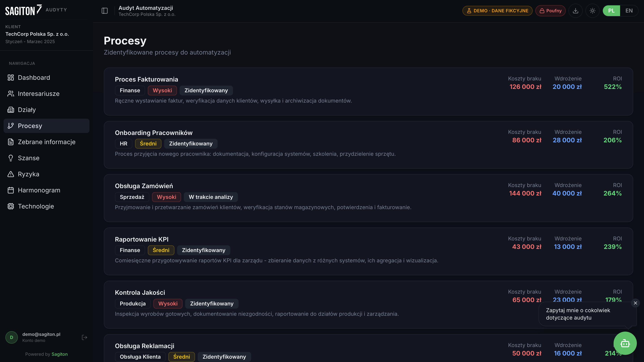This screenshot has height=362, width=644.
Task: Follow the Sagiton link in footer
Action: [x=59, y=354]
